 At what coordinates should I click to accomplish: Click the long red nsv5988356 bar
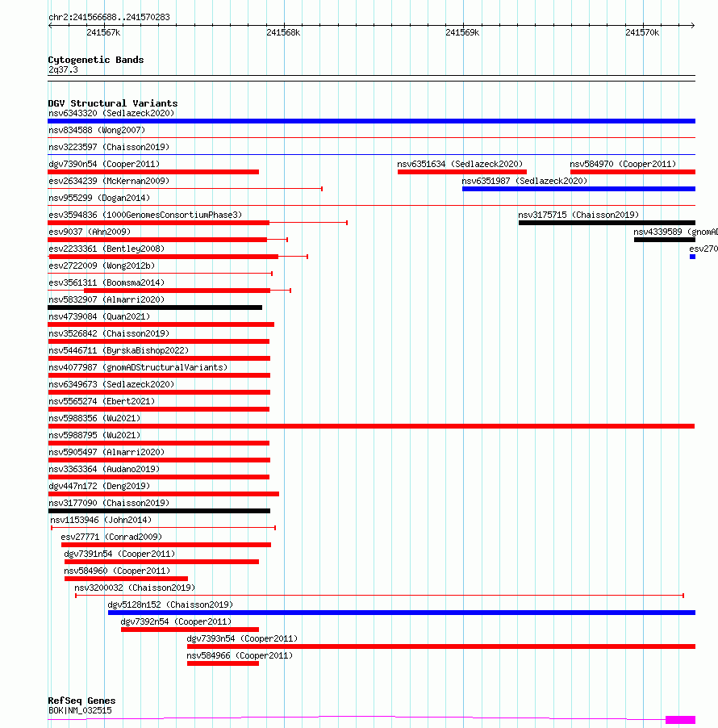coord(371,426)
